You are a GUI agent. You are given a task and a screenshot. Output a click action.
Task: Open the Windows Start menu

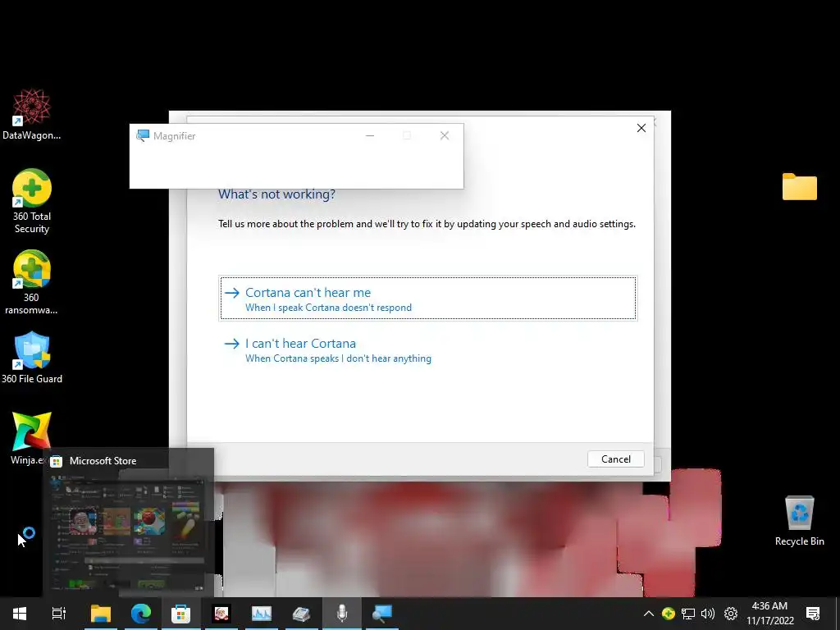tap(20, 614)
